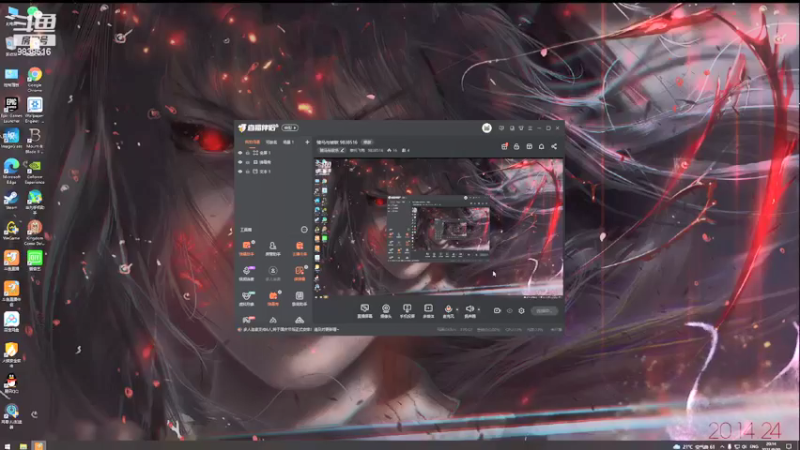The width and height of the screenshot is (800, 450).
Task: Click the start streaming button
Action: (x=544, y=310)
